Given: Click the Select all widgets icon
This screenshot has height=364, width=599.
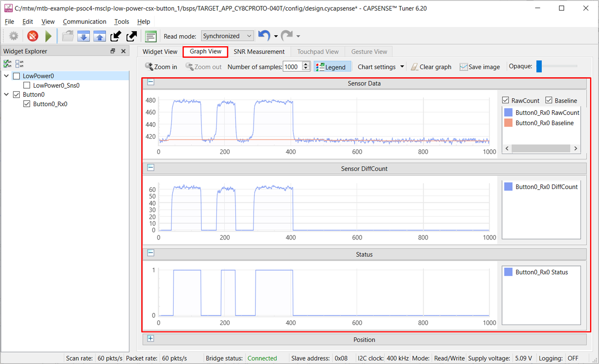Looking at the screenshot, I should [7, 63].
